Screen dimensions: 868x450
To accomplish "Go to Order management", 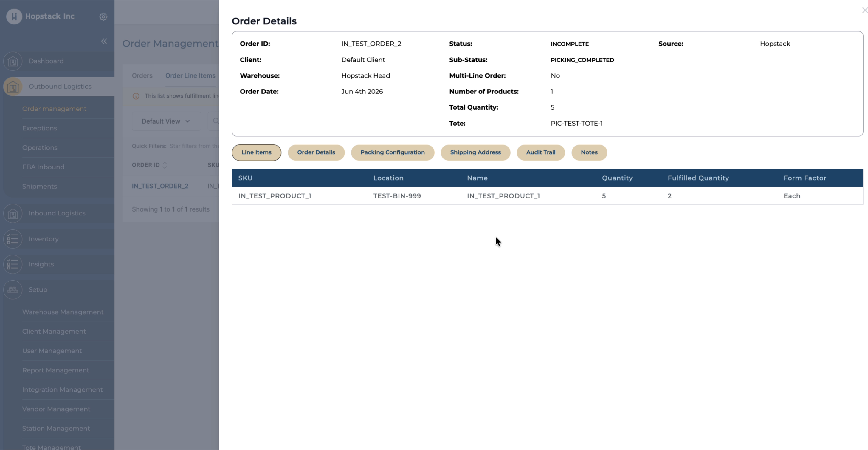I will [54, 109].
